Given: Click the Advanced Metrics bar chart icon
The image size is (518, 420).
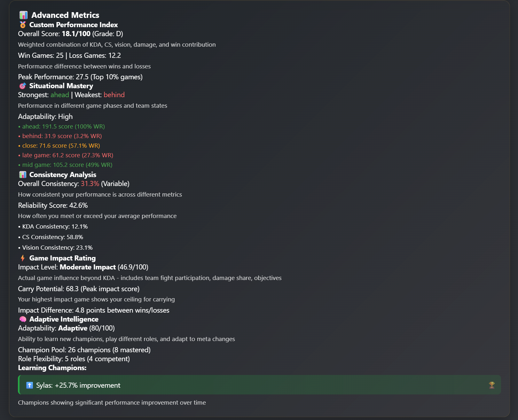Looking at the screenshot, I should coord(23,15).
